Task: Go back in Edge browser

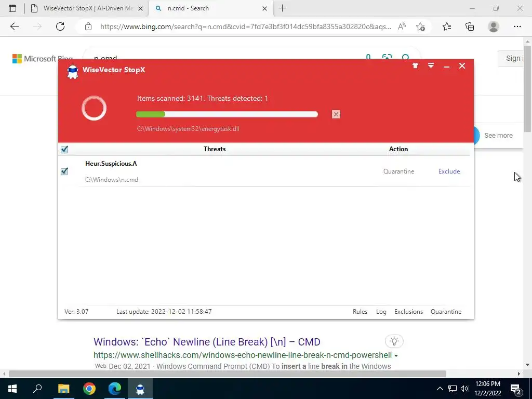Action: point(15,26)
